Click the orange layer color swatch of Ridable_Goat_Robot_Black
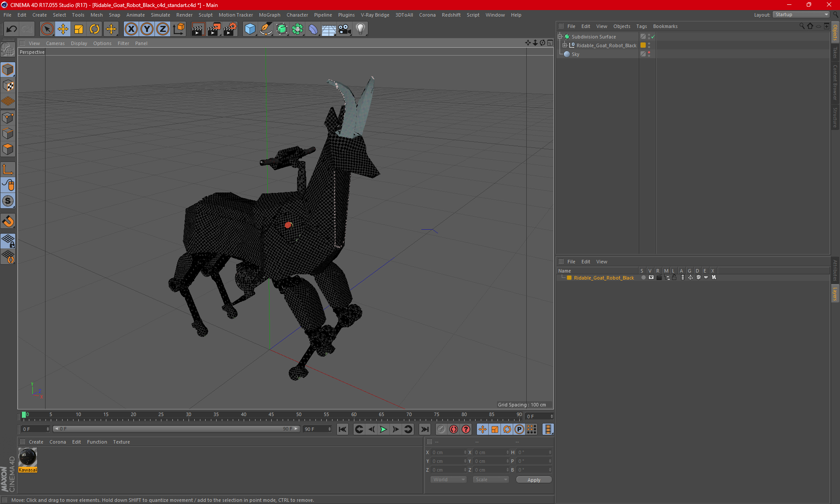The height and width of the screenshot is (504, 840). click(643, 45)
